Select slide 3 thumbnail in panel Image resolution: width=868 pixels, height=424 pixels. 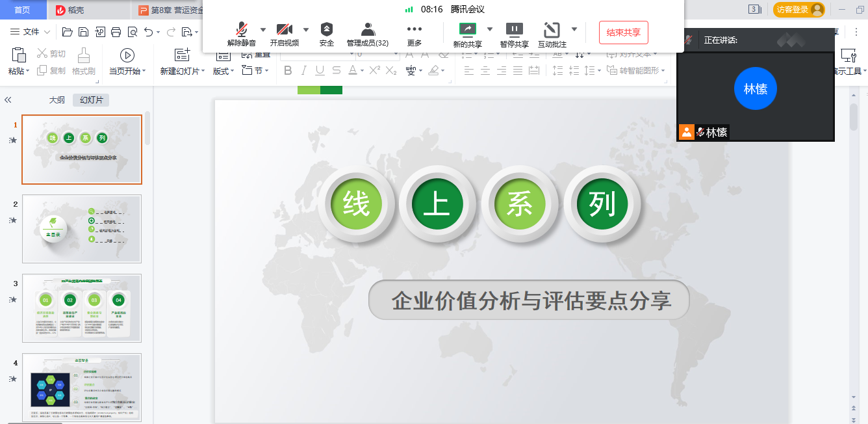tap(82, 308)
